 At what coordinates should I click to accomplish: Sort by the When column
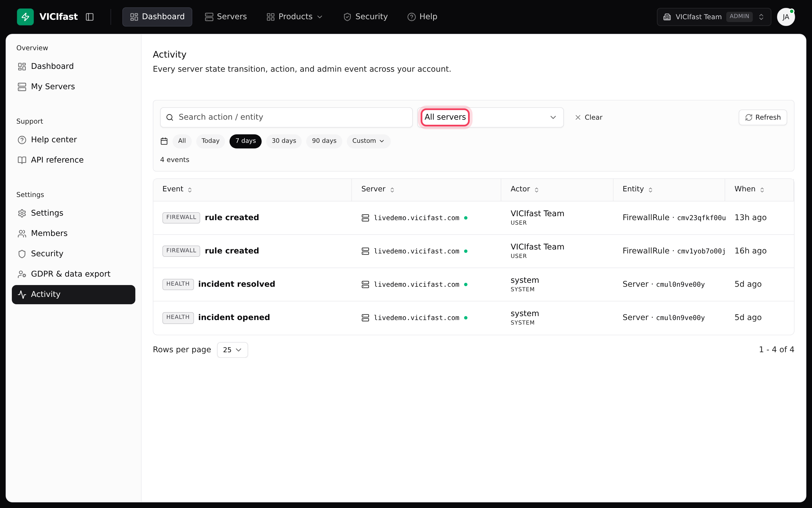tap(749, 189)
